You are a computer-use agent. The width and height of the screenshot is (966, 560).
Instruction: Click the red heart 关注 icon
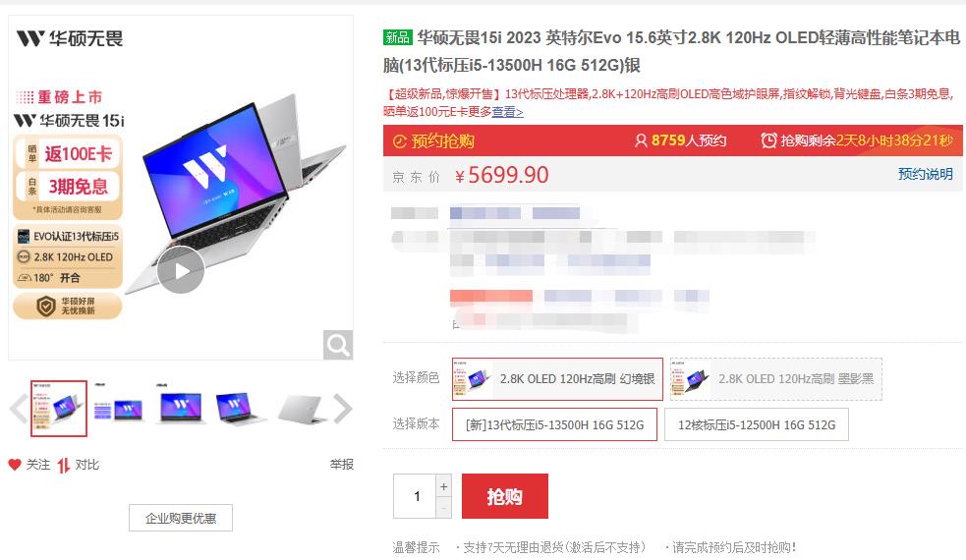[15, 465]
